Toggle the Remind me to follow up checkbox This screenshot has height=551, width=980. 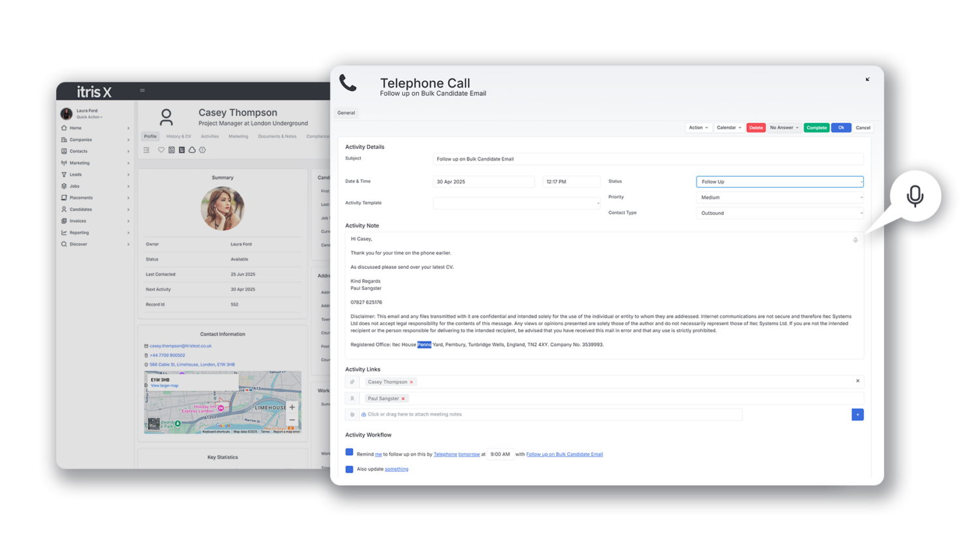tap(350, 452)
